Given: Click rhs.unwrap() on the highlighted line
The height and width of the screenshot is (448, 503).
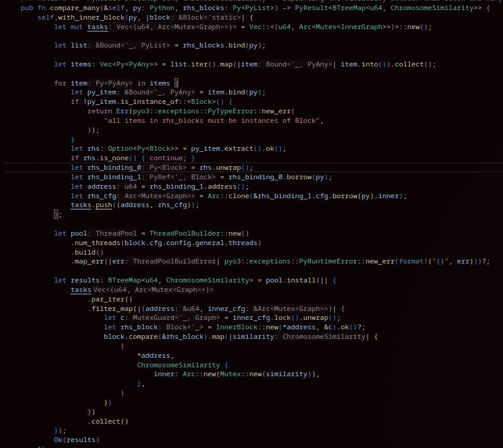Looking at the screenshot, I should pos(224,167).
